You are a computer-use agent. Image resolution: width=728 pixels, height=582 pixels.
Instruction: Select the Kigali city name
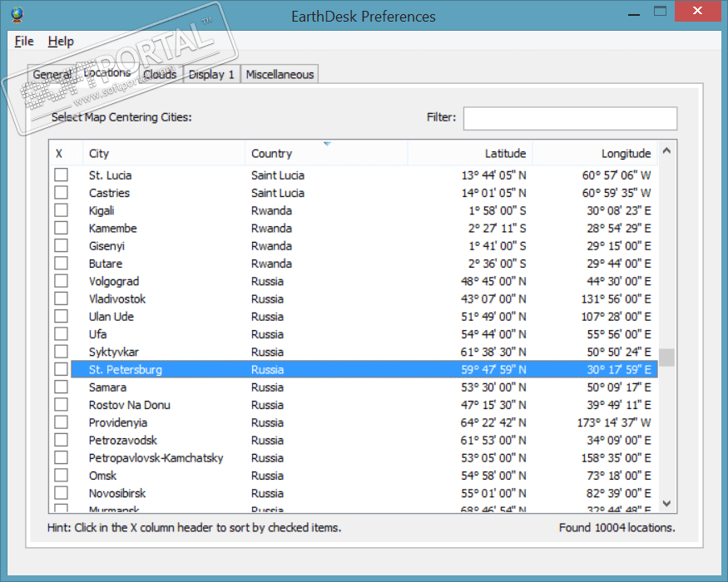click(102, 210)
